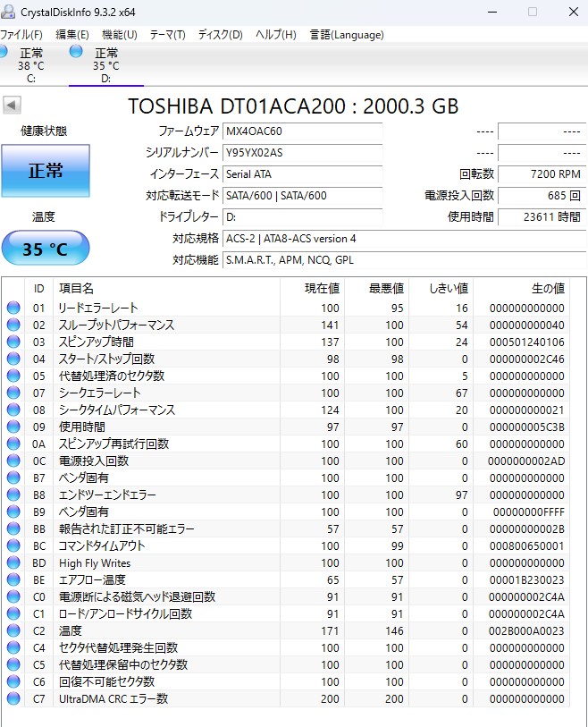Click the drive letter field D:
588x727 pixels.
pyautogui.click(x=303, y=217)
